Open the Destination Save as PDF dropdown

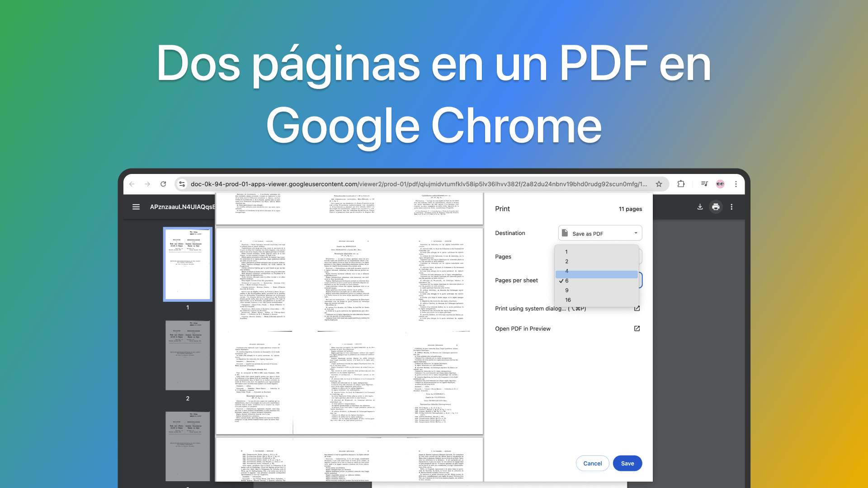[x=599, y=233]
